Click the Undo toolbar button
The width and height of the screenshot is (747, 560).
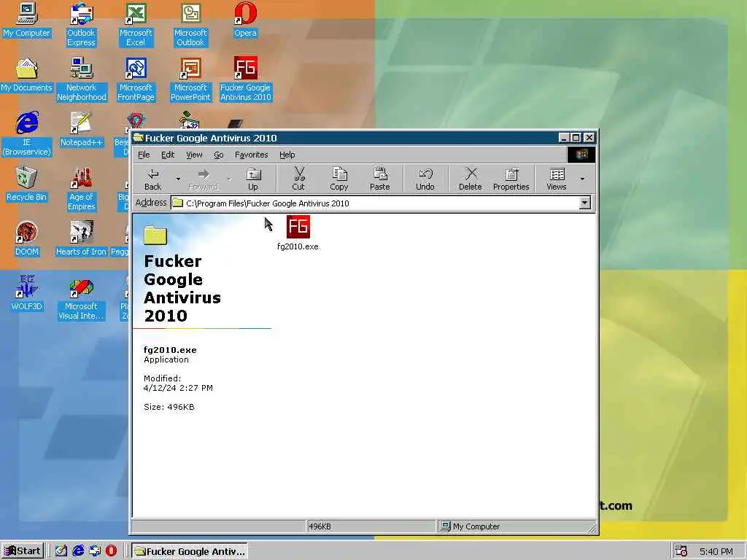[425, 179]
